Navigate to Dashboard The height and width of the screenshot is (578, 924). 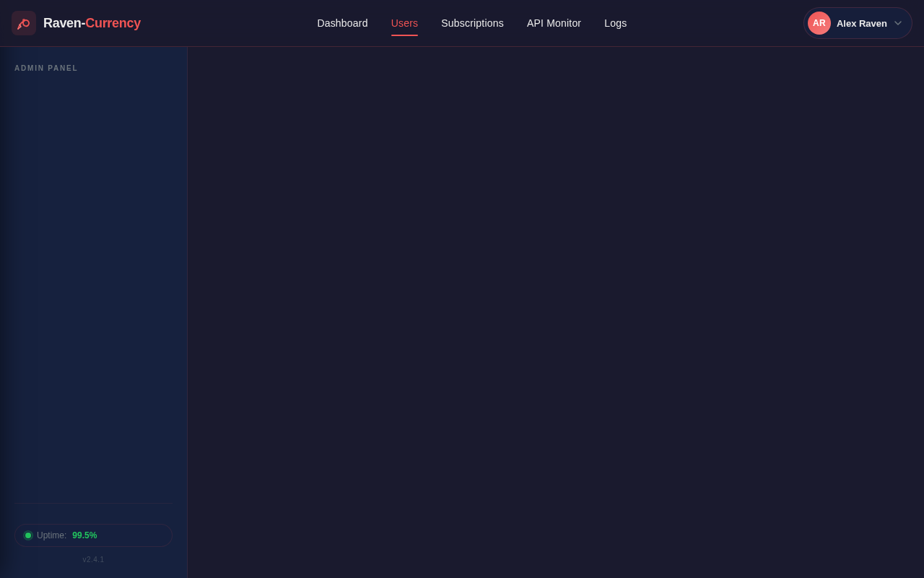coord(342,23)
